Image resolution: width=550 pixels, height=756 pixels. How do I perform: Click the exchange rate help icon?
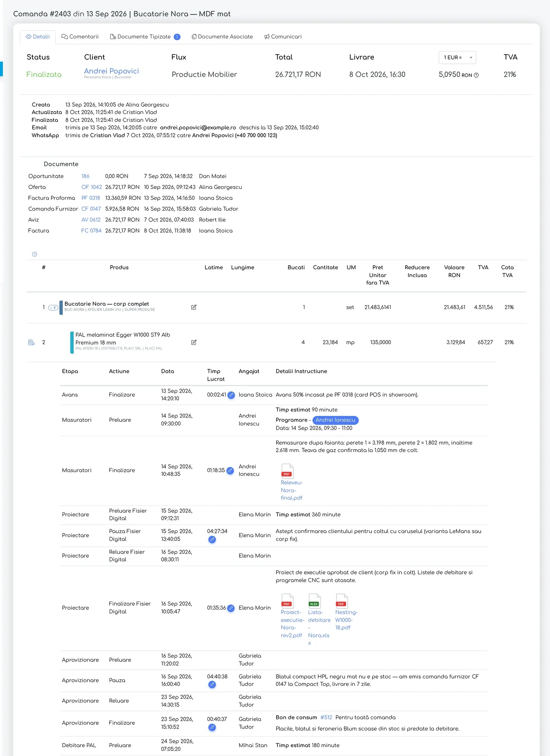(x=476, y=75)
